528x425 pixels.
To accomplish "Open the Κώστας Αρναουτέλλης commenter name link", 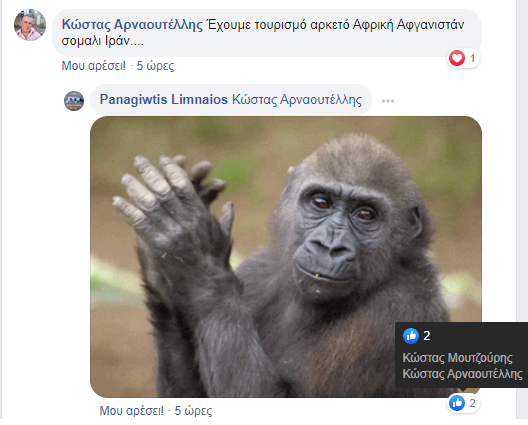I will point(132,25).
